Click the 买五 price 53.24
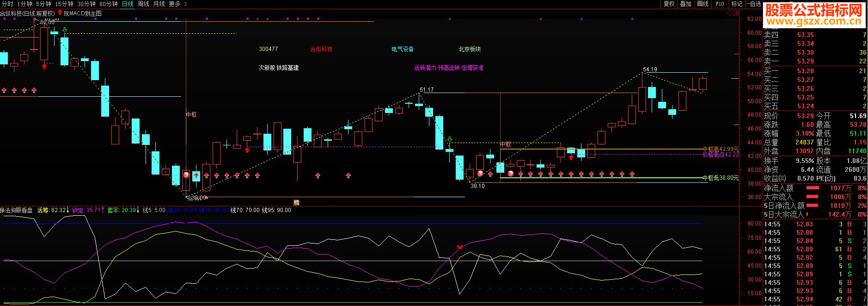The image size is (868, 306). click(805, 106)
